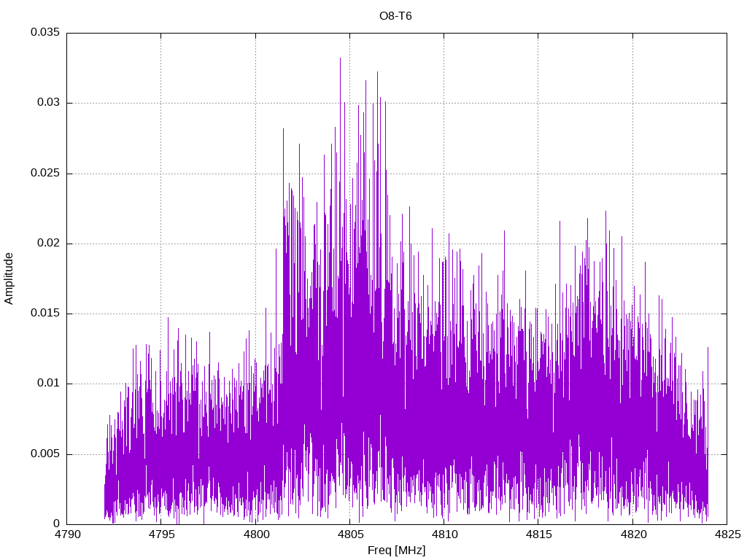Select the 0.01 y-axis tick label
This screenshot has width=747, height=560.
[x=48, y=384]
